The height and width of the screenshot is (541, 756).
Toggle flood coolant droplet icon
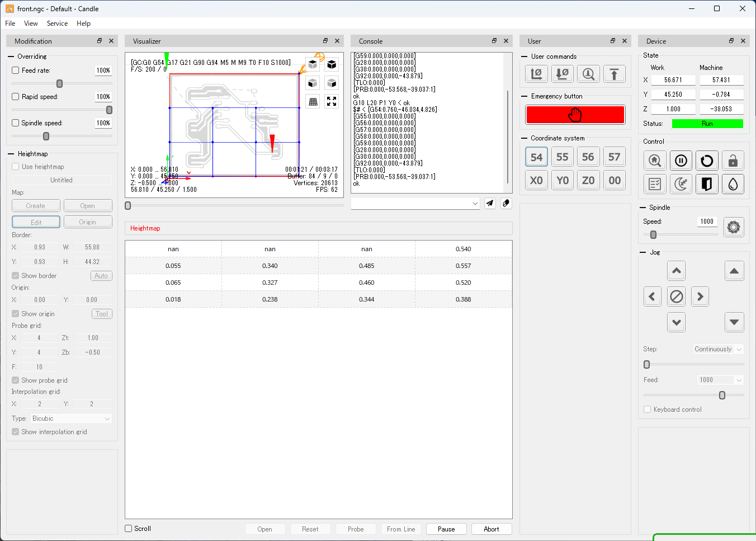(733, 184)
